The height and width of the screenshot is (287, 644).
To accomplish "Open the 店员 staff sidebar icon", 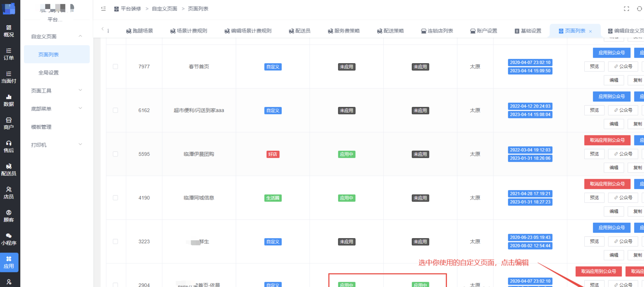I will pyautogui.click(x=9, y=193).
